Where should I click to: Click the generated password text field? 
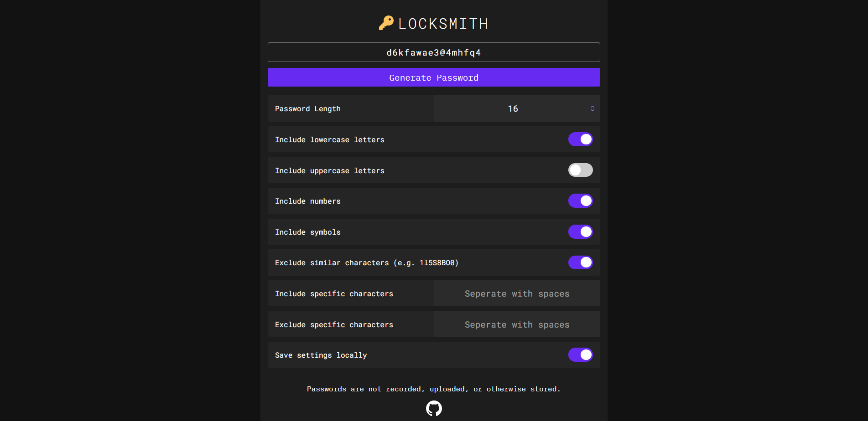[434, 52]
